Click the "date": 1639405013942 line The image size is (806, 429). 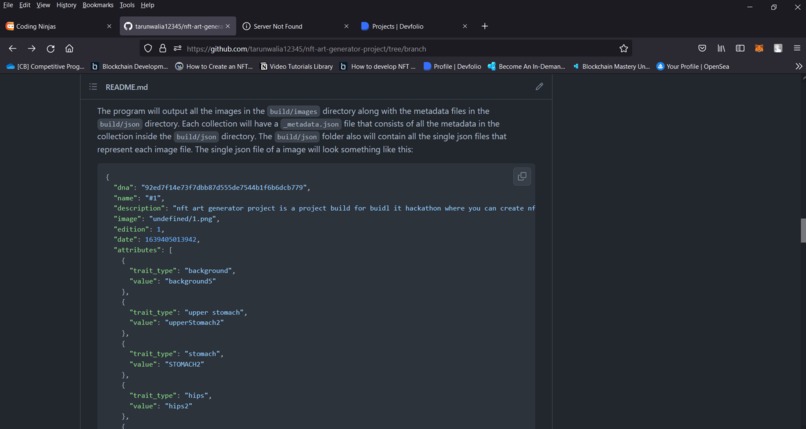point(157,239)
